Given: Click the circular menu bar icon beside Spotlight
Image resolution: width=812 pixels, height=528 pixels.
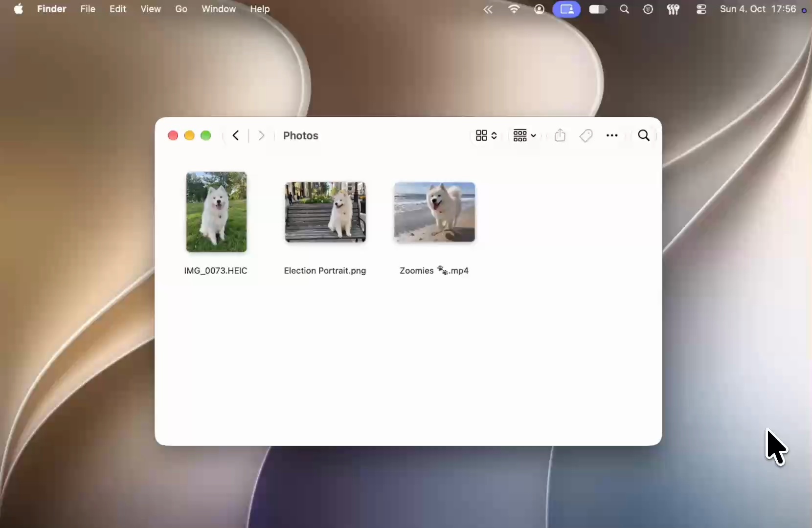Looking at the screenshot, I should click(648, 9).
